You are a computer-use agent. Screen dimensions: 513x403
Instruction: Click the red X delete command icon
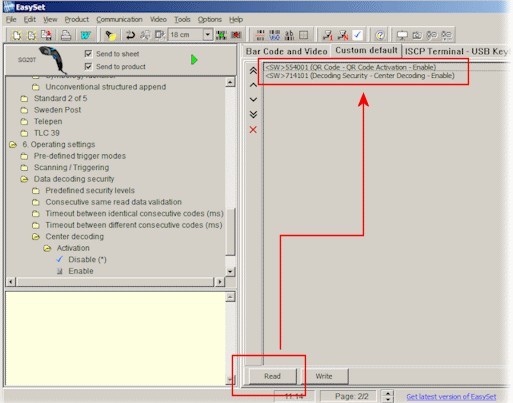click(253, 130)
